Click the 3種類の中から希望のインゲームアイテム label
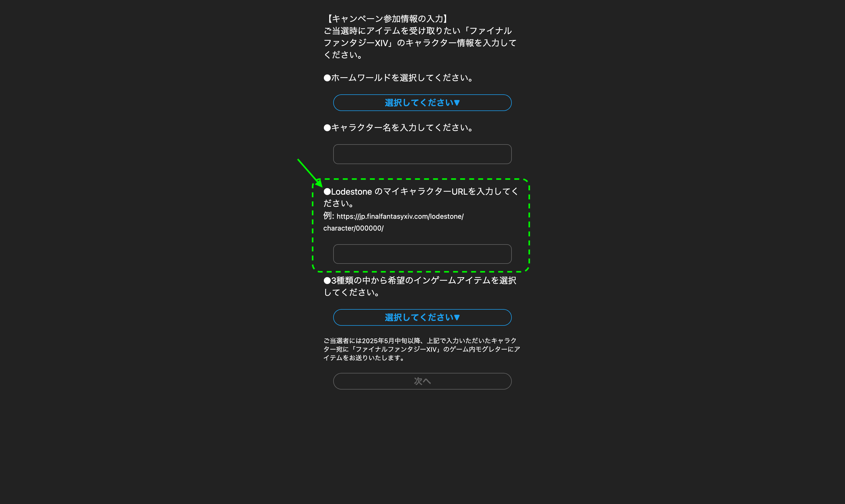 coord(420,286)
